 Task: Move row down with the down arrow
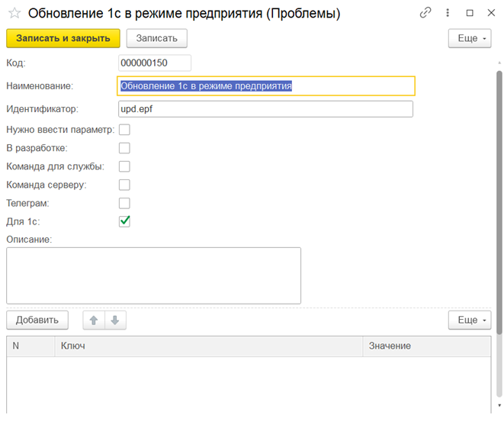click(x=115, y=320)
